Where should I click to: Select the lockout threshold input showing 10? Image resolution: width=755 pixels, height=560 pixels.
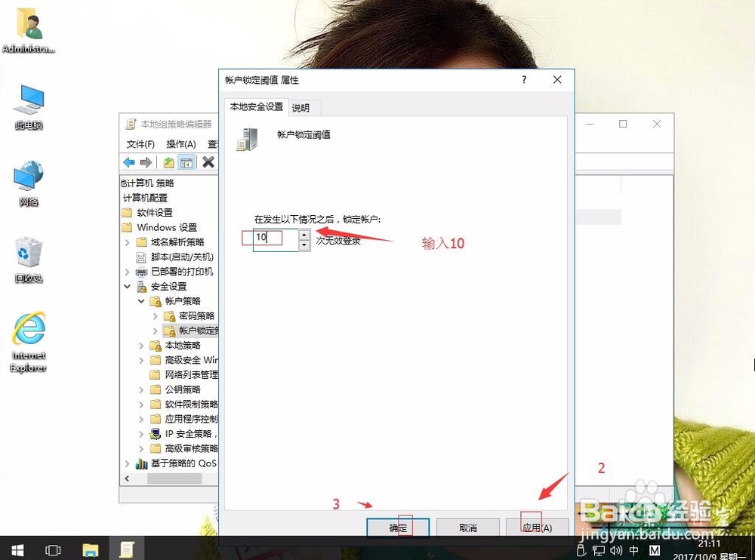pyautogui.click(x=272, y=238)
